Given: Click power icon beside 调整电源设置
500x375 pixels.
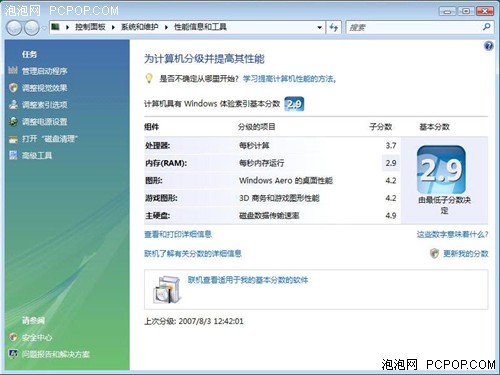Looking at the screenshot, I should (x=13, y=121).
